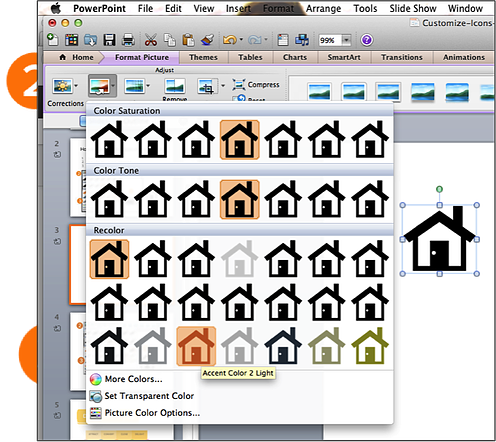This screenshot has height=442, width=496.
Task: Select slide 4 thumbnail in panel
Action: tap(78, 351)
